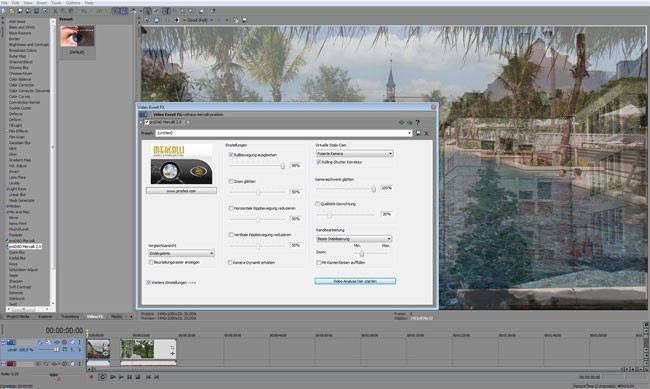Viewport: 650px width, 389px height.
Task: Pause playback in the transport controls
Action: pos(129,377)
